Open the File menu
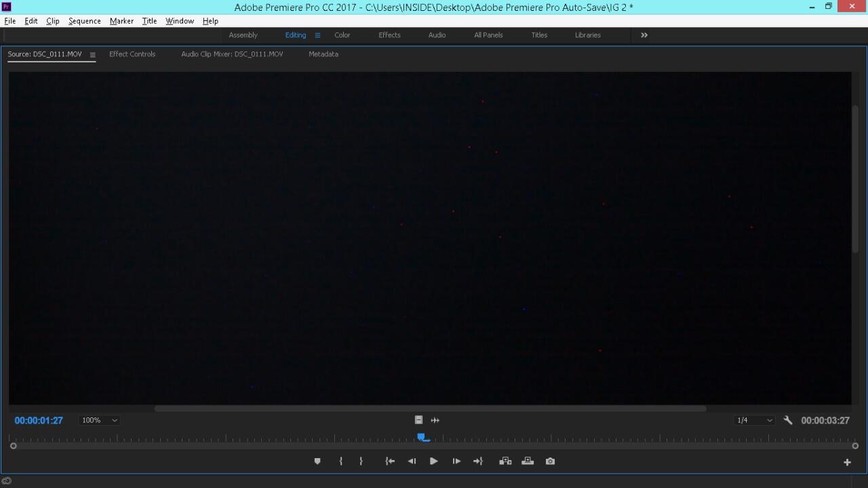 tap(10, 21)
